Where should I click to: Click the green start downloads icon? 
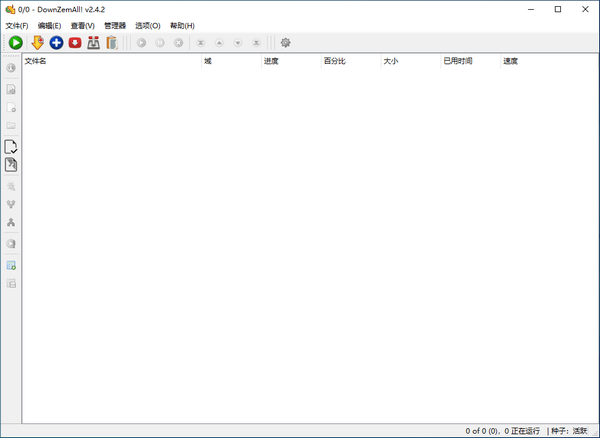(x=16, y=43)
